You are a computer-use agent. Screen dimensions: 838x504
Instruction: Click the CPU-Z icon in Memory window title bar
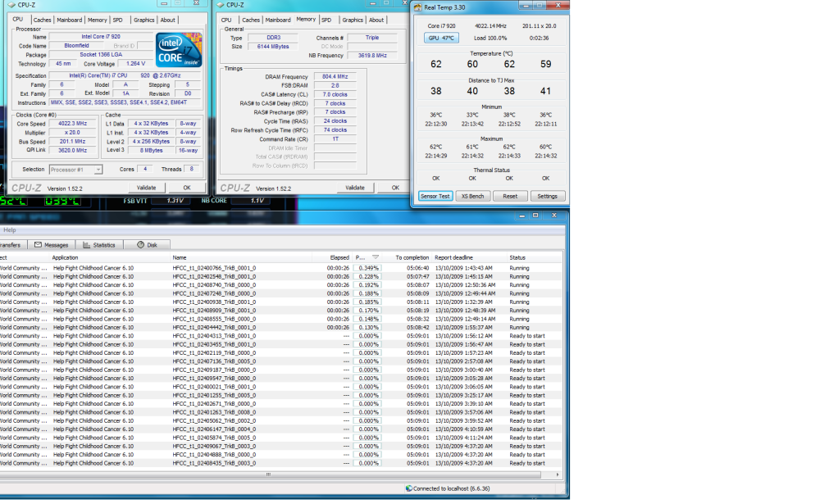pos(220,5)
